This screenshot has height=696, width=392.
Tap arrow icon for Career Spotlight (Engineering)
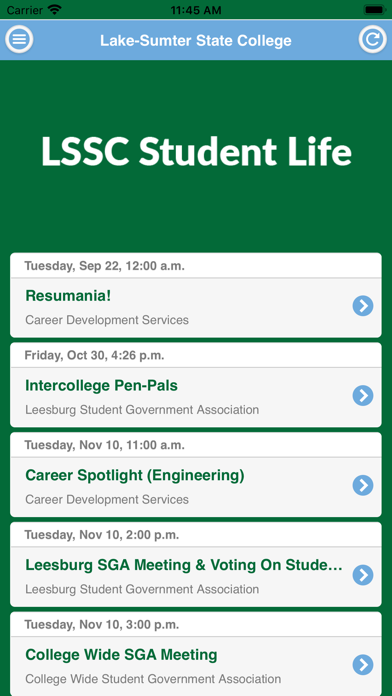[x=363, y=485]
